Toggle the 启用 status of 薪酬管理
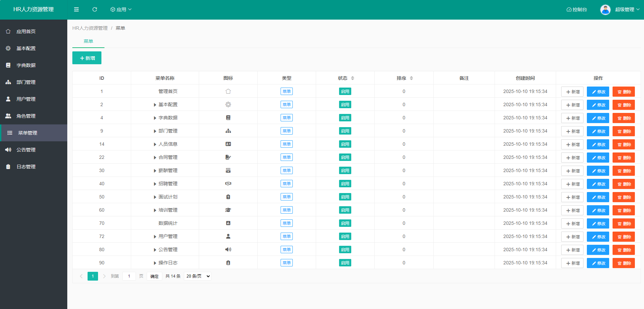Viewport: 644px width, 309px height. [345, 170]
